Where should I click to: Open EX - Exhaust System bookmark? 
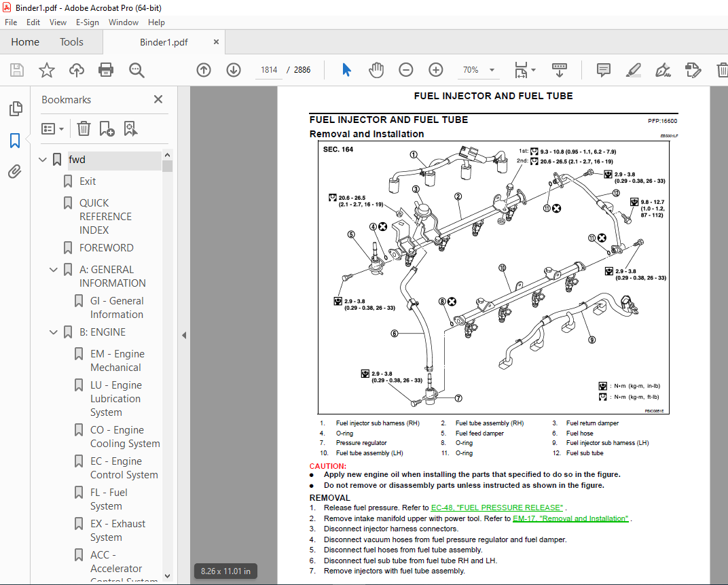(117, 530)
